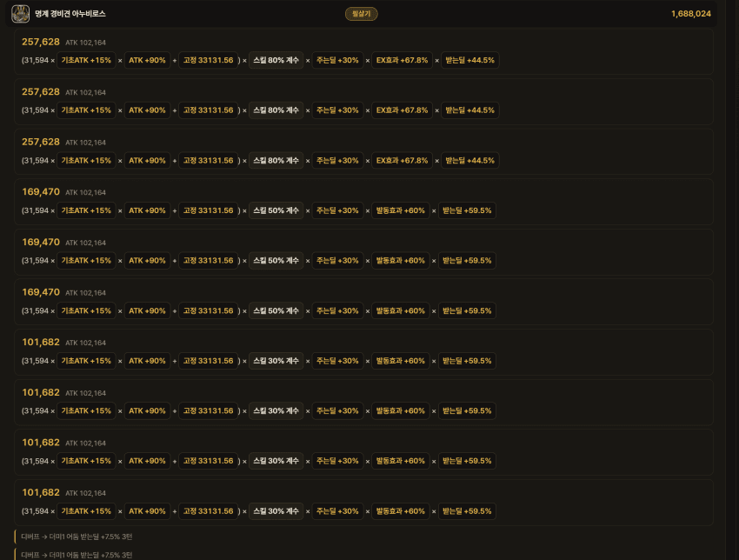Select the 스킬 50% 계수 chip in fourth row
739x560 pixels.
(276, 210)
